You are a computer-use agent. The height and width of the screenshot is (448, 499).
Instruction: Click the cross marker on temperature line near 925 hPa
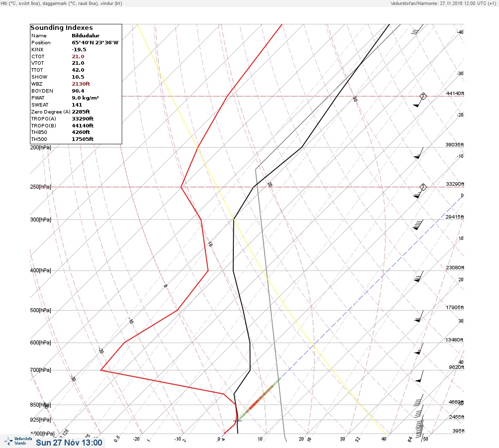(237, 421)
